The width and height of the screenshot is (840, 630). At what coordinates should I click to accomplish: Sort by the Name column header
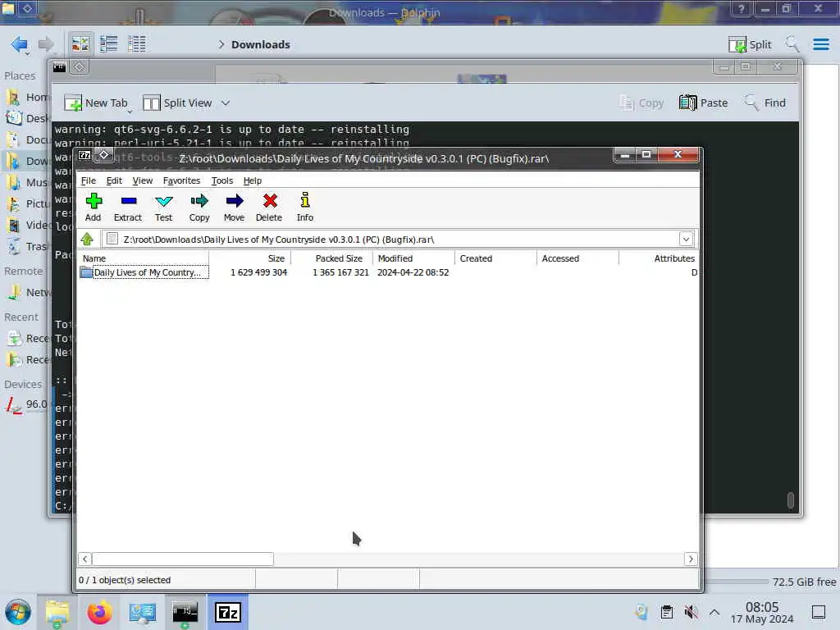point(144,258)
